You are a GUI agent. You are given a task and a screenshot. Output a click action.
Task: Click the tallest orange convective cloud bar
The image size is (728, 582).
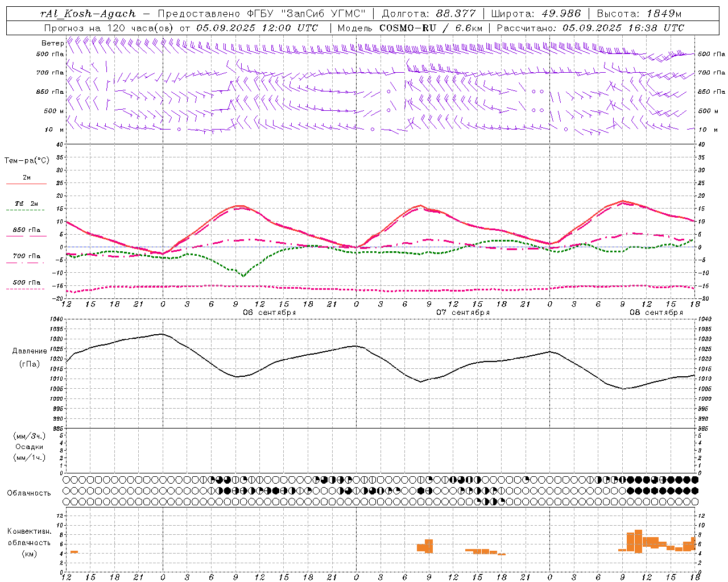point(638,541)
